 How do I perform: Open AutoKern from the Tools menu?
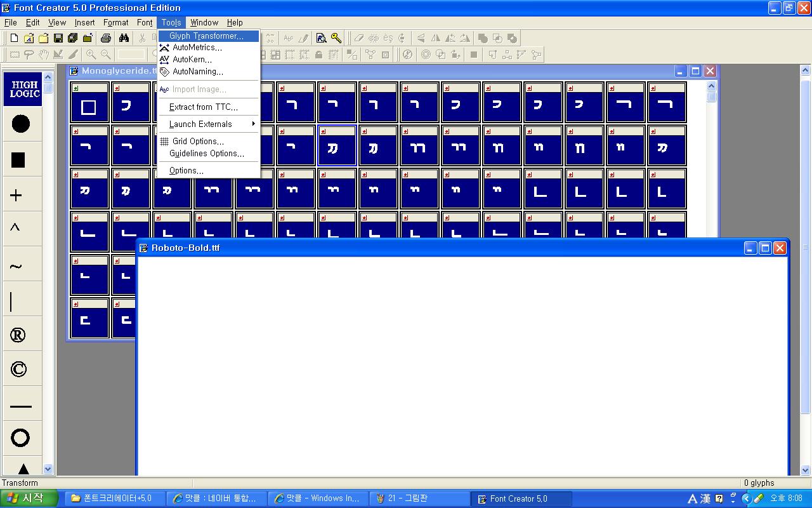point(192,60)
